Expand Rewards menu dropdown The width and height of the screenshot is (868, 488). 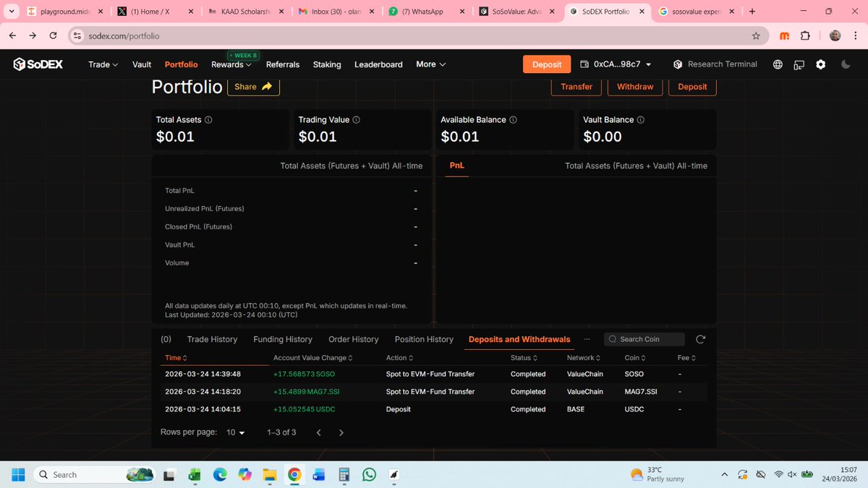231,64
